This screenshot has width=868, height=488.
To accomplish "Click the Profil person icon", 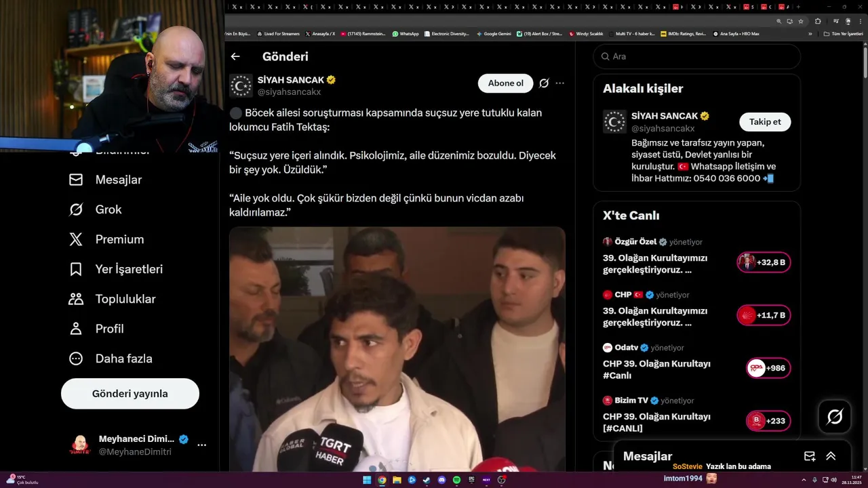I will 76,329.
